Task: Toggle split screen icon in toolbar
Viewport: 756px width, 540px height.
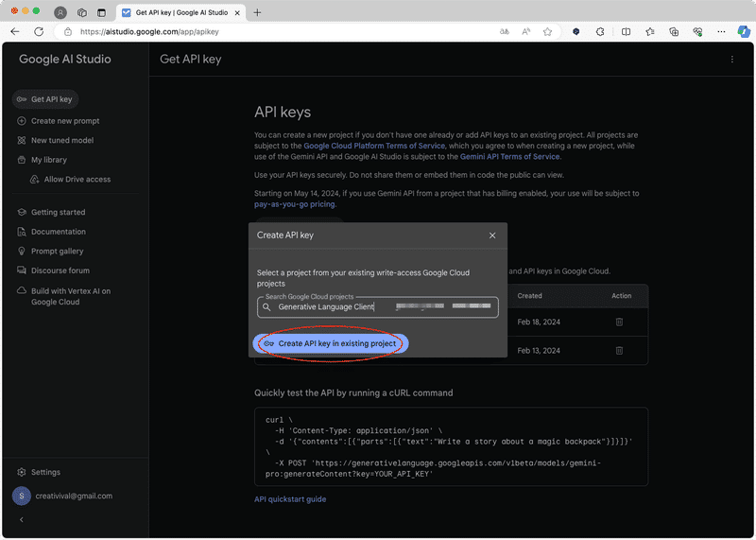Action: [626, 32]
